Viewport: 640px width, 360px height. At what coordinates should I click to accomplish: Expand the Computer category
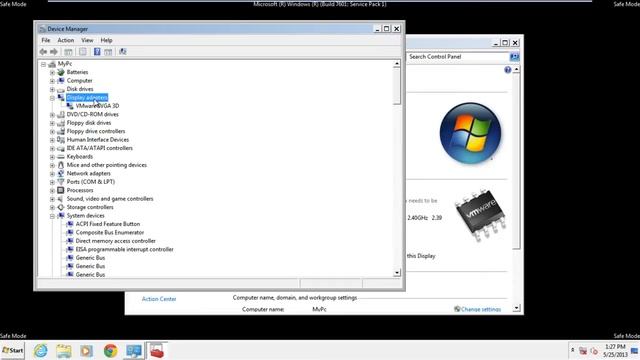pyautogui.click(x=52, y=81)
